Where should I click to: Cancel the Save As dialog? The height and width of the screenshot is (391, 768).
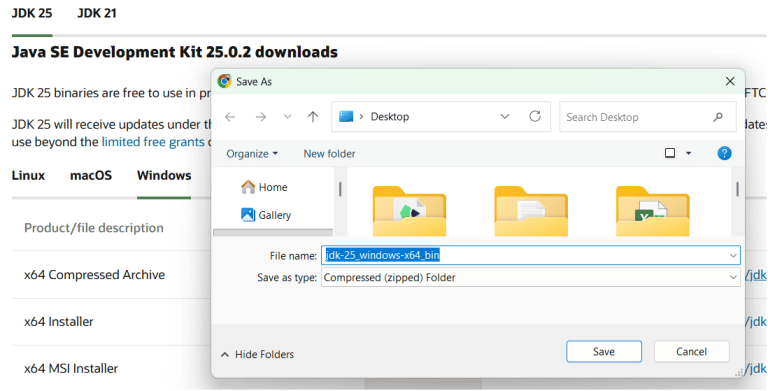tap(692, 351)
